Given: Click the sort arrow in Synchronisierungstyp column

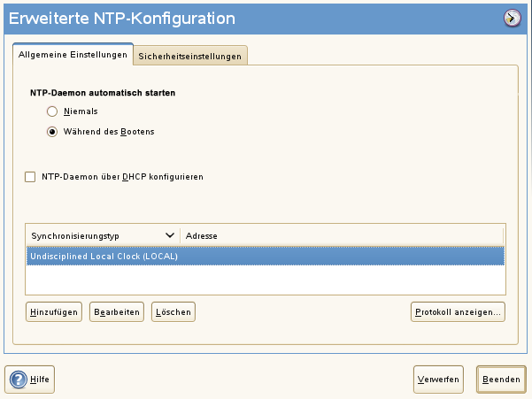Looking at the screenshot, I should (170, 235).
